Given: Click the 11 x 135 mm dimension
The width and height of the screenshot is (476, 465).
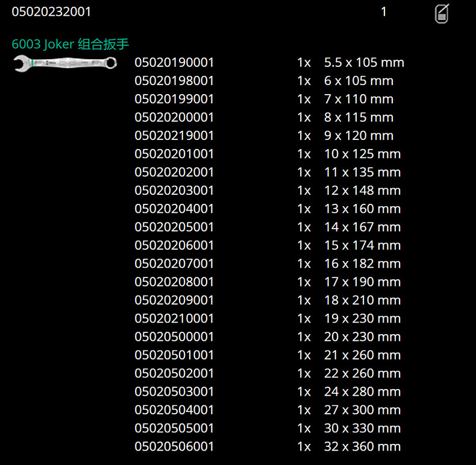Looking at the screenshot, I should [x=362, y=172].
